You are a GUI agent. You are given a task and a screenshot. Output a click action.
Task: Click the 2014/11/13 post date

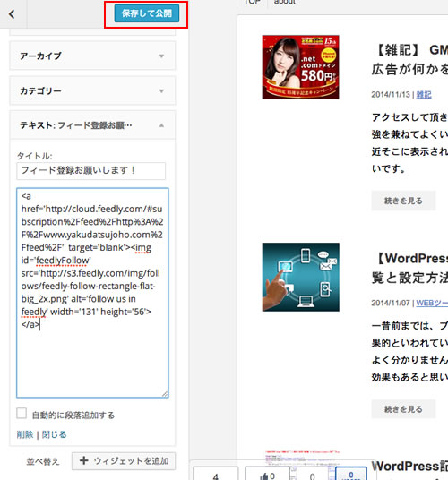point(391,95)
